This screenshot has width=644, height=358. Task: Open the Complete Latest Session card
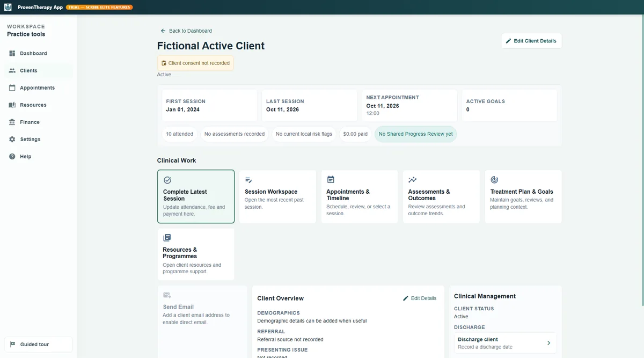click(196, 196)
